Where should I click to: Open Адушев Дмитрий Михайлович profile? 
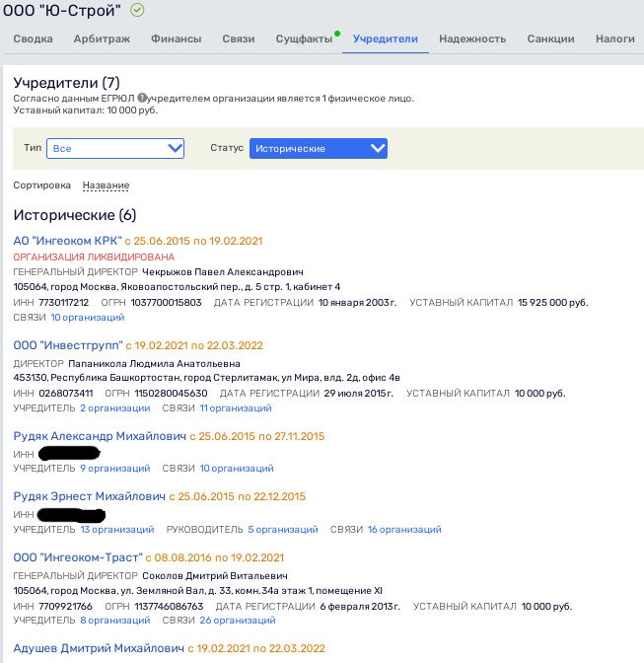tap(98, 648)
